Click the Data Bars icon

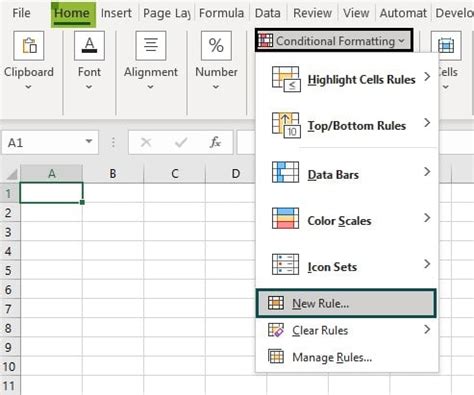285,172
